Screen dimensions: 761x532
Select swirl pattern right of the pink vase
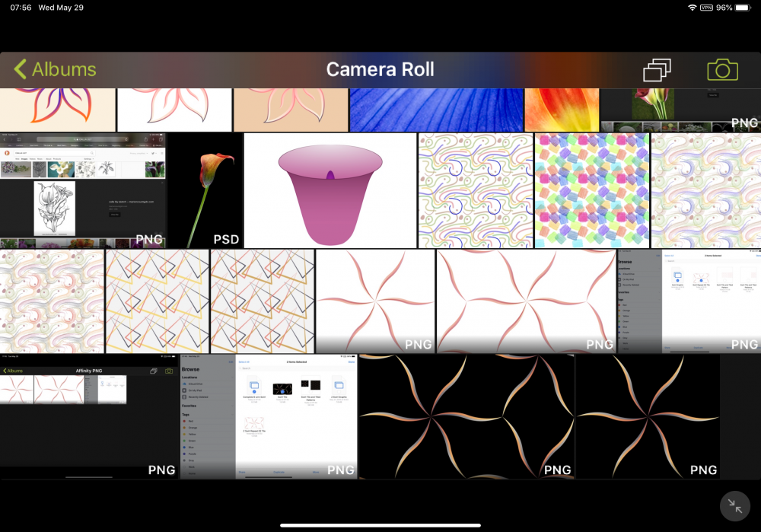click(475, 190)
